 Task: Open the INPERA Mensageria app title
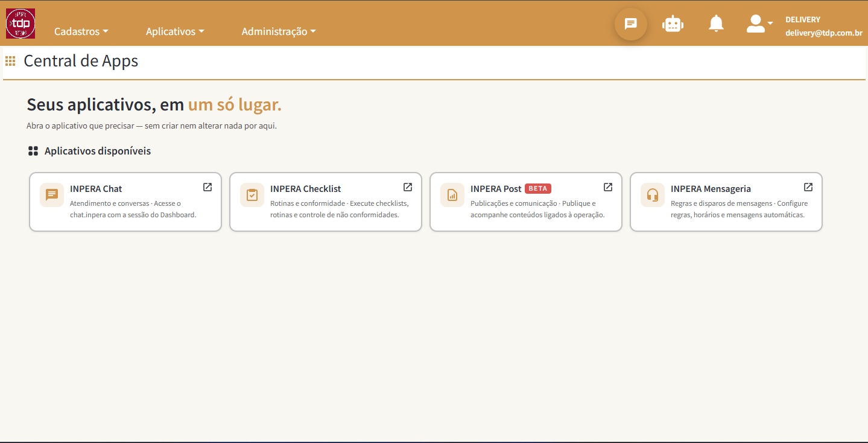click(x=711, y=189)
